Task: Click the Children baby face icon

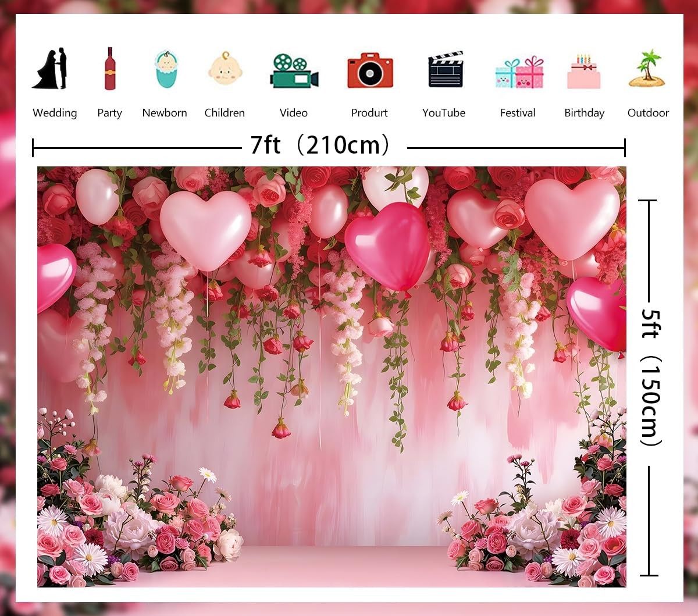Action: click(225, 69)
